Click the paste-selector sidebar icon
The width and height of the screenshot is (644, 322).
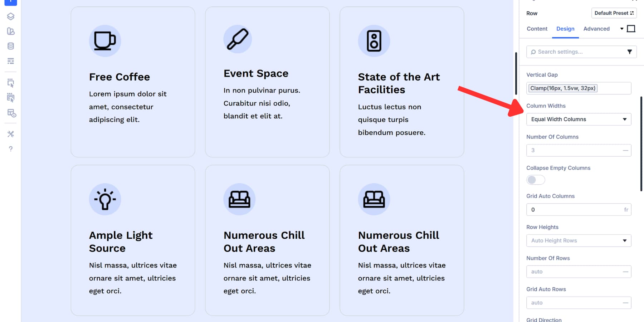click(10, 98)
